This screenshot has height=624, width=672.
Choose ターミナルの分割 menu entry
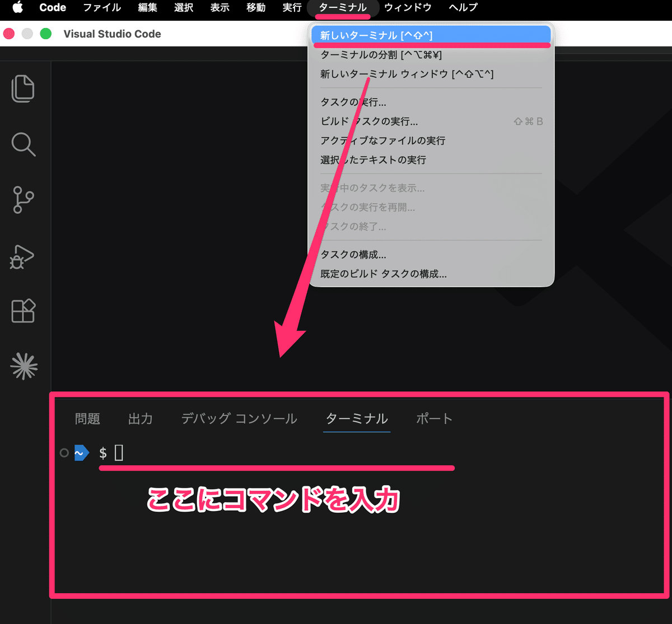(x=431, y=55)
